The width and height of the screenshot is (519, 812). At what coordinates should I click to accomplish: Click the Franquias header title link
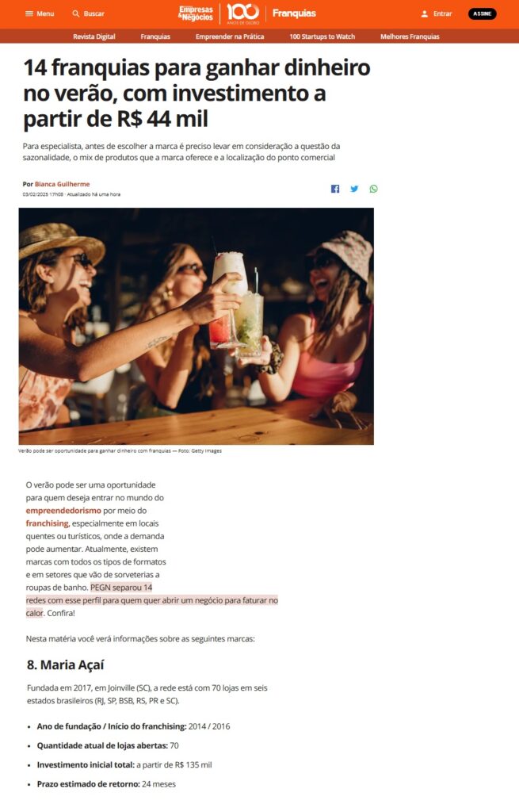pyautogui.click(x=294, y=13)
